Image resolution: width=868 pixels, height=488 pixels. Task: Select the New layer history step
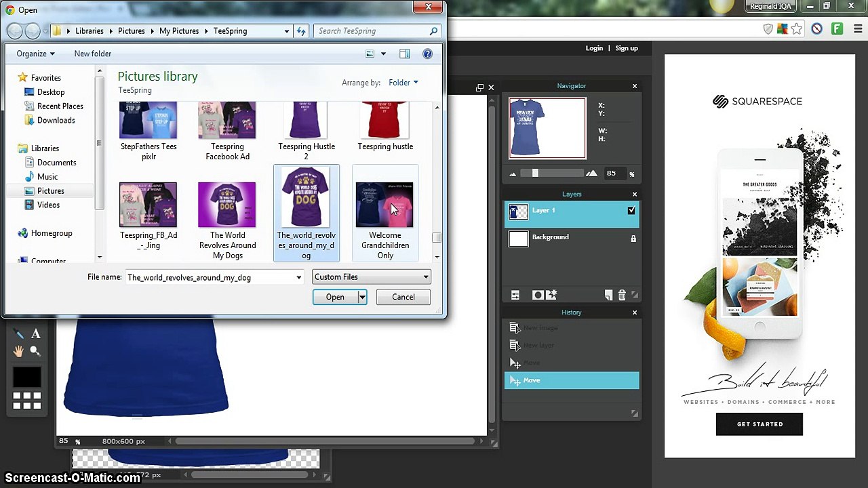tap(572, 346)
